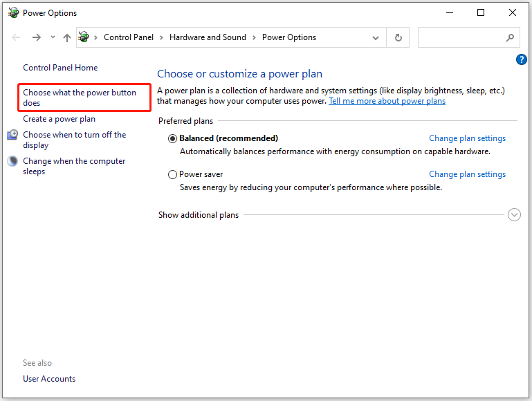Click the moon icon beside sleep settings

(x=12, y=161)
